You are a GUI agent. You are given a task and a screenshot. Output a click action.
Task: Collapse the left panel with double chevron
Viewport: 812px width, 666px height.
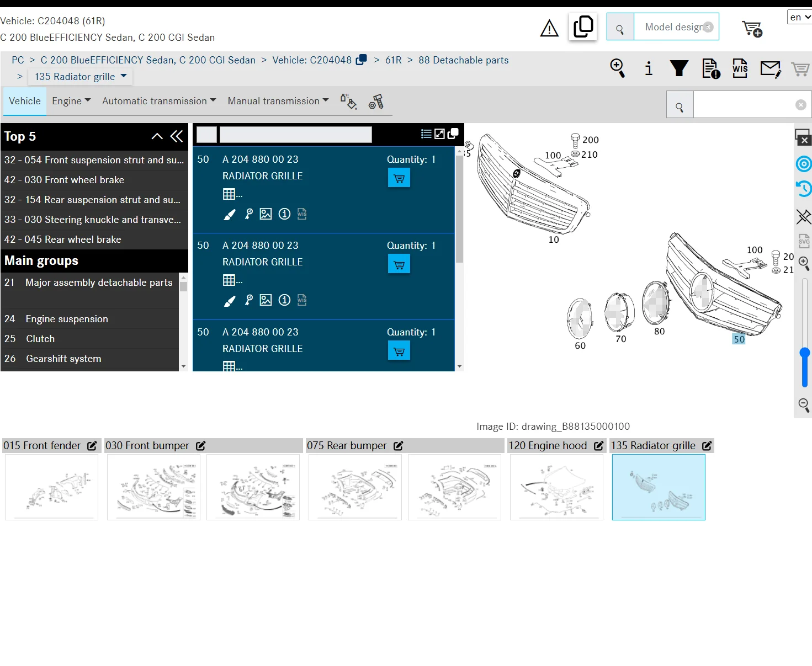tap(177, 136)
